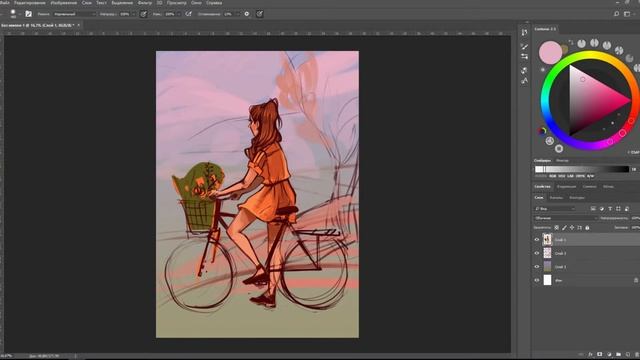Click the search magnifier icon
640x360 pixels.
click(616, 14)
